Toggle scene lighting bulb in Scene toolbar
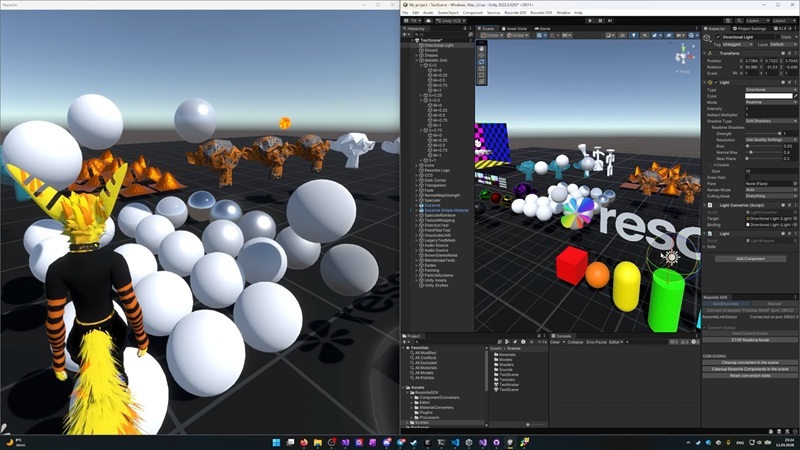The height and width of the screenshot is (450, 800). pos(634,36)
